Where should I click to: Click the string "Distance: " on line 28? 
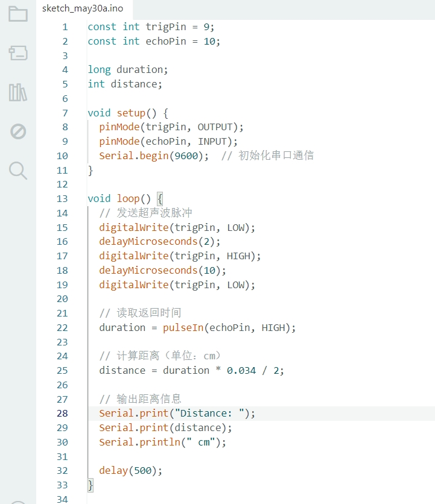(x=209, y=414)
